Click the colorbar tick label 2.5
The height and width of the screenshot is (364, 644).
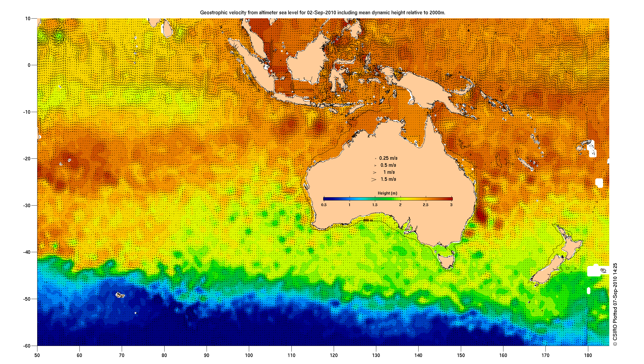426,205
